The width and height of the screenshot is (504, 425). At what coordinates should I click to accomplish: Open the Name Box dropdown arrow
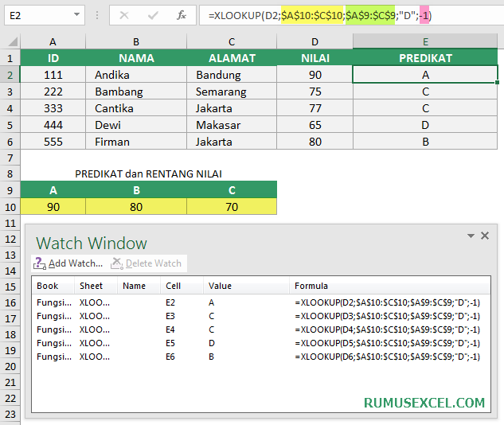point(76,14)
